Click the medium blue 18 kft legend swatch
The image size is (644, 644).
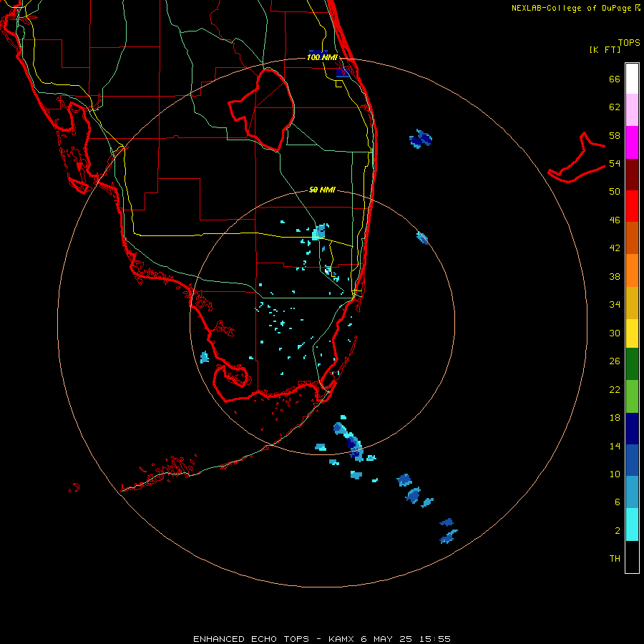pos(632,460)
